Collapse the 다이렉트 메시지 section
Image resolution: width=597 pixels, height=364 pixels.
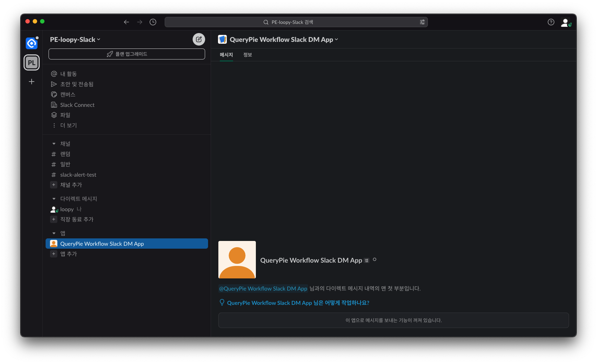[x=54, y=199]
